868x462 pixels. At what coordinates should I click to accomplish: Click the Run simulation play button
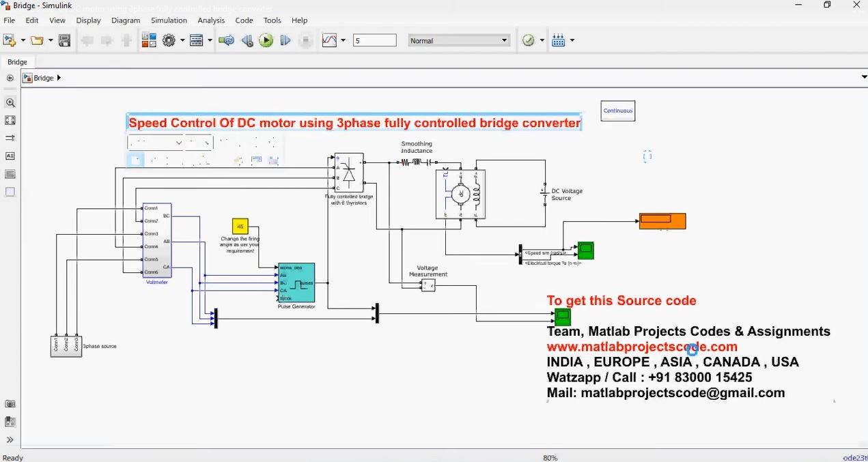point(266,41)
